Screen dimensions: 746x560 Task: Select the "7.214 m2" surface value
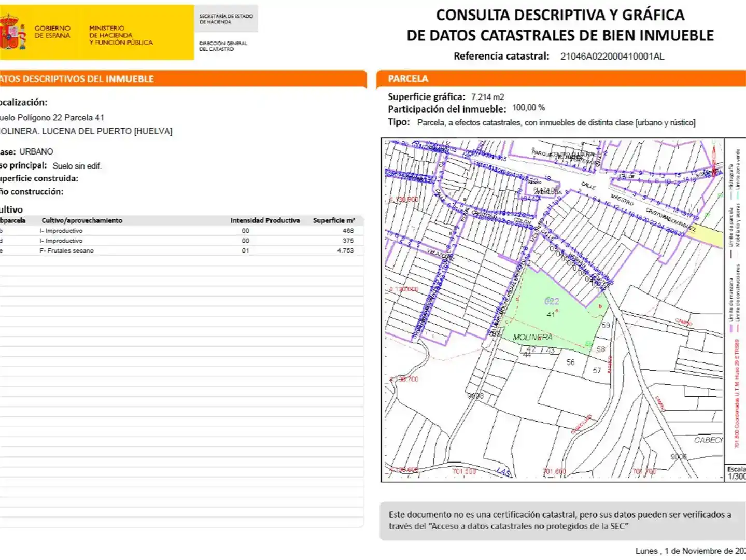pos(487,97)
